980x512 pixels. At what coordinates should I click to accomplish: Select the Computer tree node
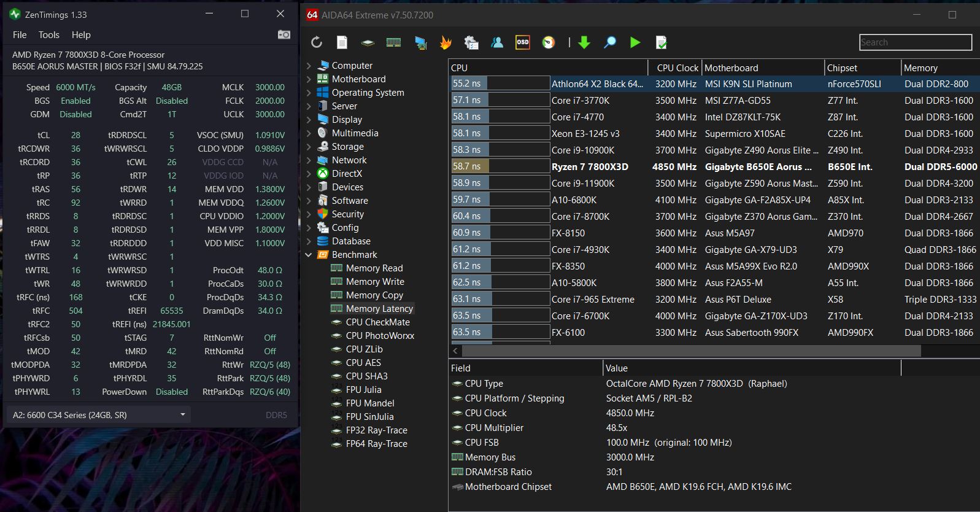pyautogui.click(x=352, y=66)
